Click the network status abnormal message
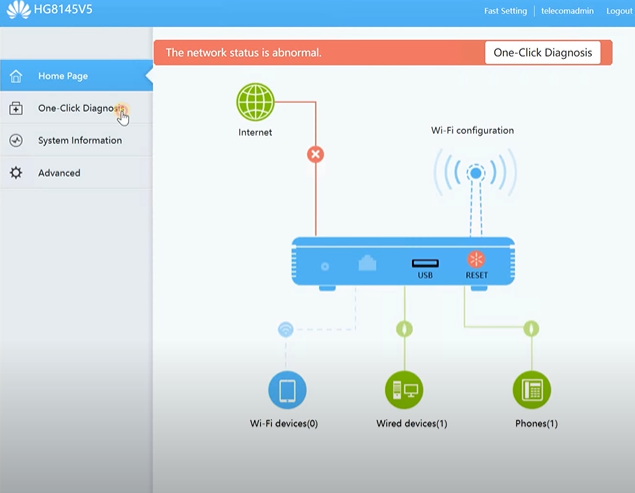The image size is (635, 493). [243, 53]
